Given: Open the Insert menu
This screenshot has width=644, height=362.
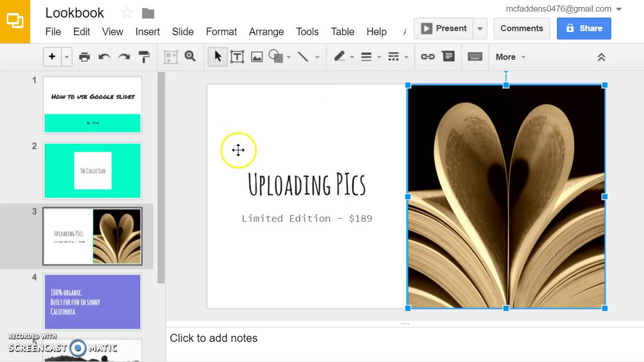Looking at the screenshot, I should [x=147, y=32].
